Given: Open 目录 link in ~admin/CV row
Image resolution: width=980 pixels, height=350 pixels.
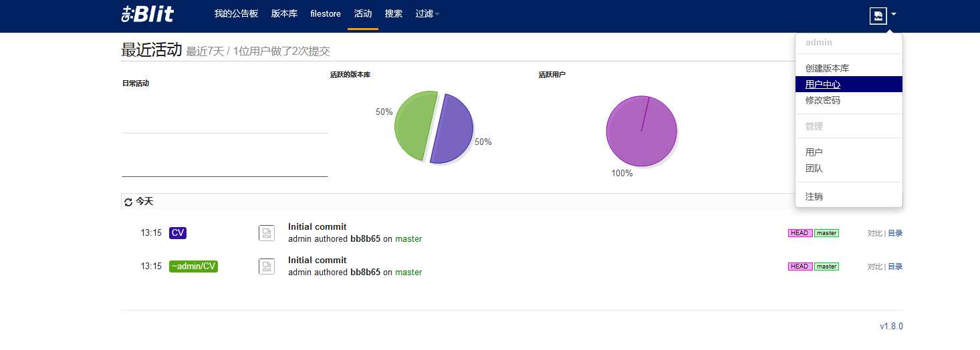Looking at the screenshot, I should 895,267.
